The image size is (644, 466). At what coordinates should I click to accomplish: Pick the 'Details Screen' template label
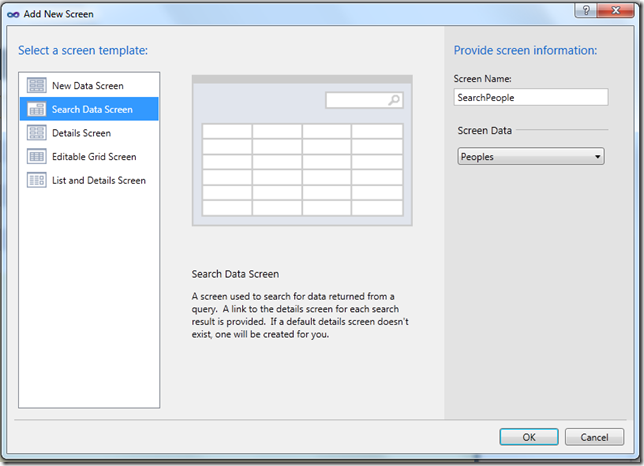[81, 133]
